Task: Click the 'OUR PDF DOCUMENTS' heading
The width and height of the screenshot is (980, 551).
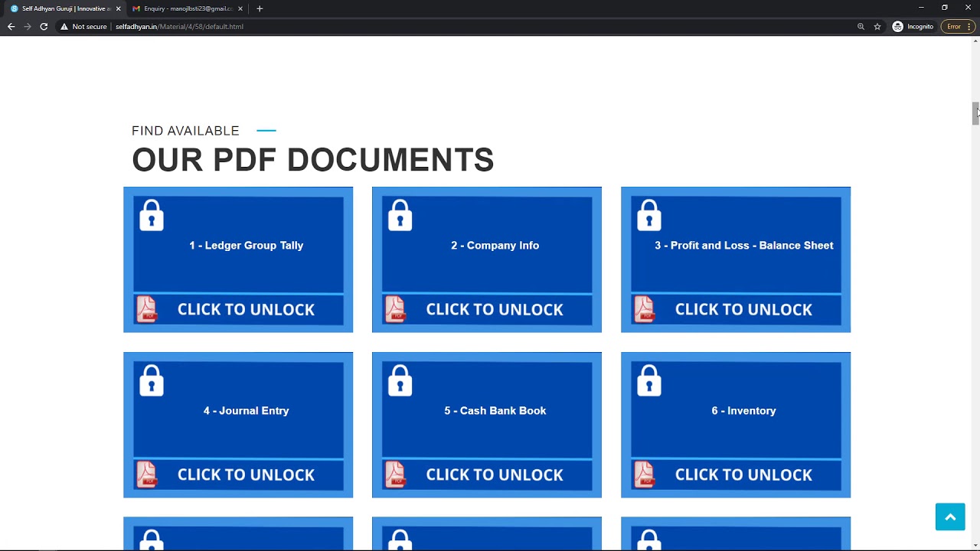Action: coord(313,160)
